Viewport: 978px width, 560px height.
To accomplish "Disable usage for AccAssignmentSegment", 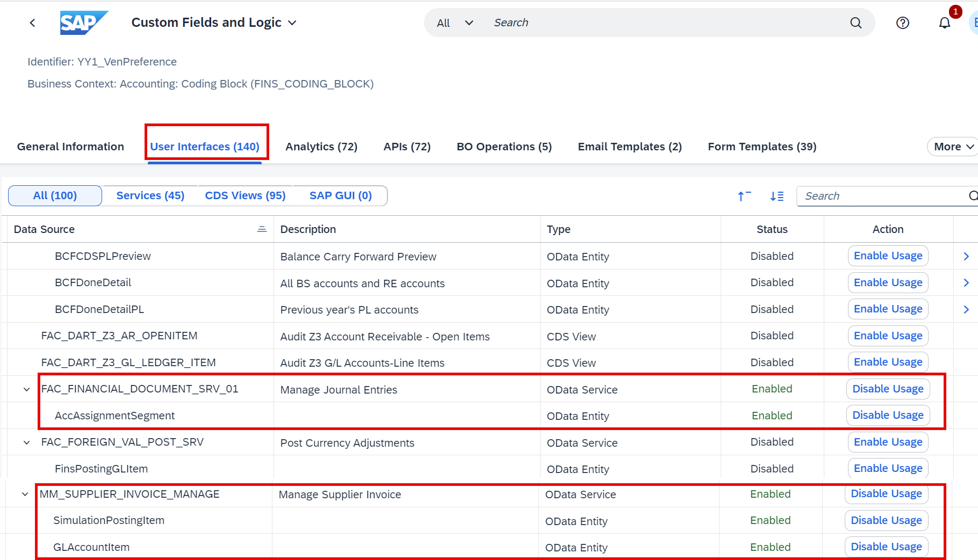I will click(x=888, y=415).
